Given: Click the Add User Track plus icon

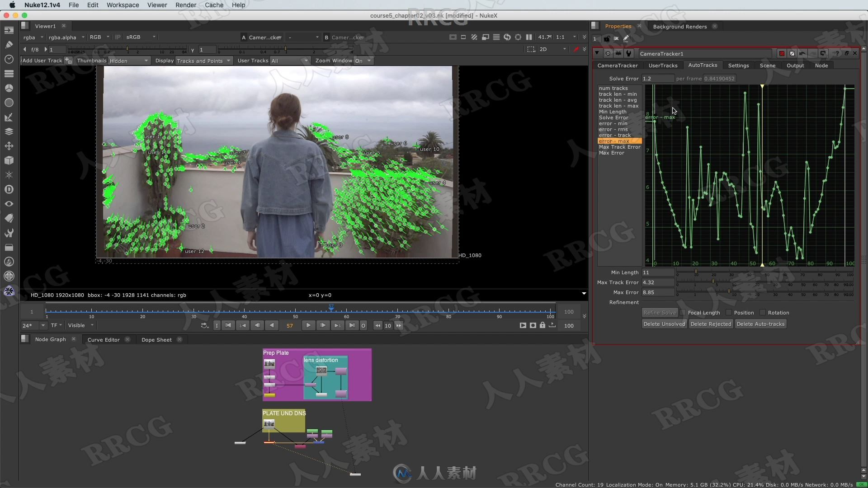Looking at the screenshot, I should pyautogui.click(x=68, y=61).
